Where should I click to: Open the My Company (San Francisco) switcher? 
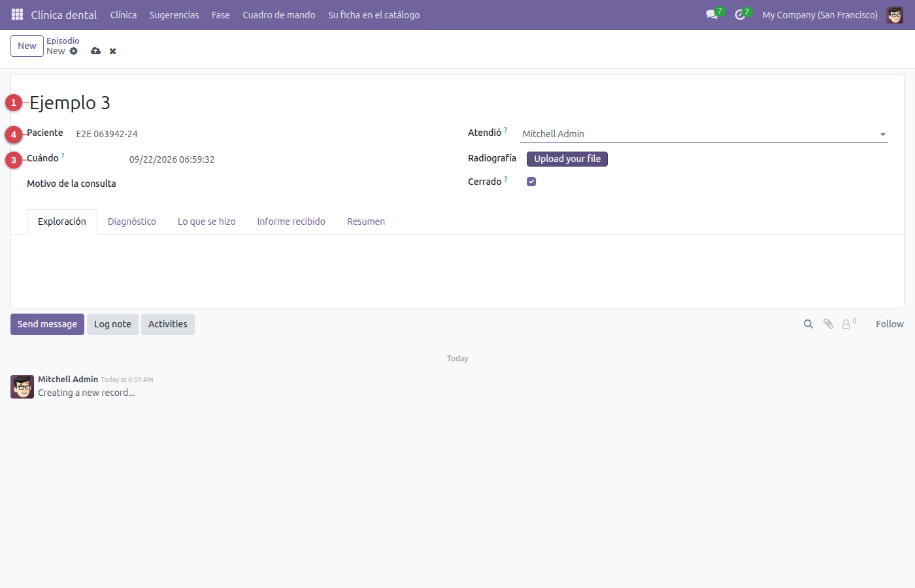click(820, 14)
